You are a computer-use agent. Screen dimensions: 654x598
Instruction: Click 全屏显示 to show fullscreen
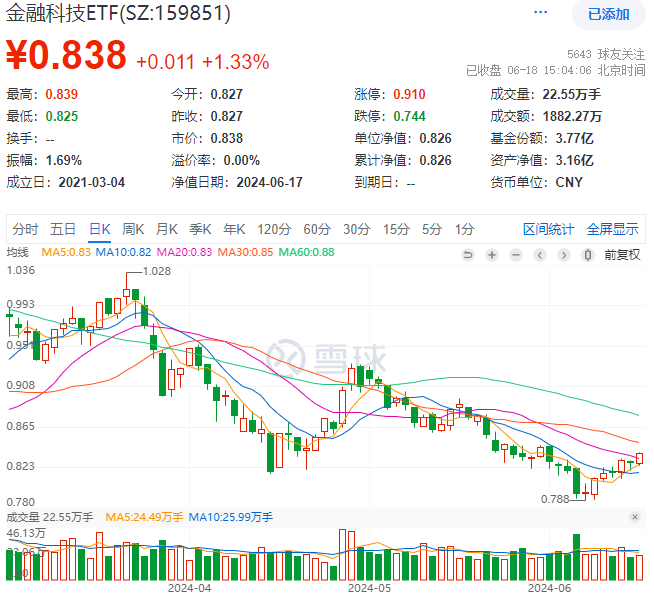point(612,229)
